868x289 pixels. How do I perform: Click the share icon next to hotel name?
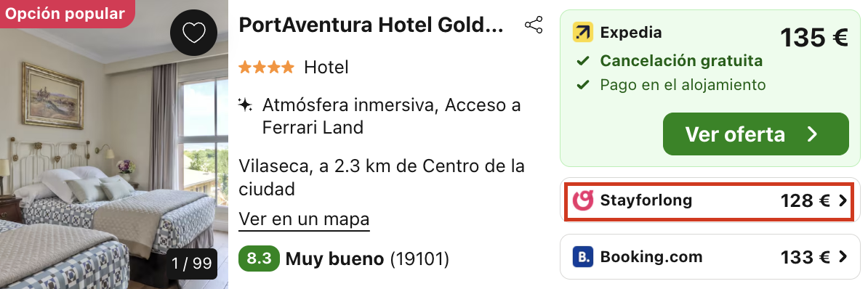pyautogui.click(x=534, y=25)
